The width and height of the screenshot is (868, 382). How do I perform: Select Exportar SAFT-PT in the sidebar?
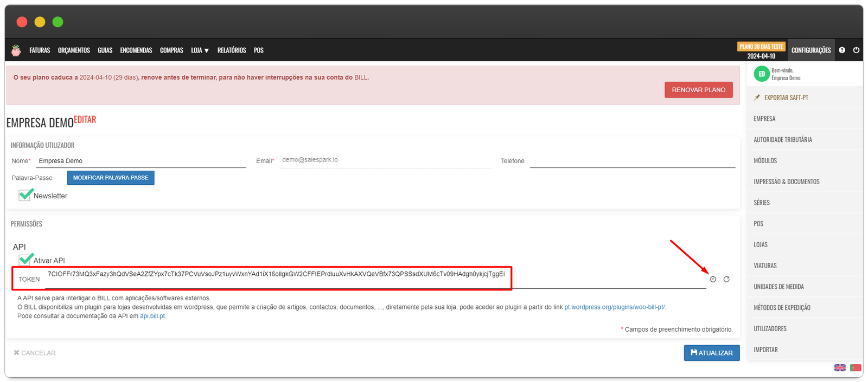click(786, 98)
